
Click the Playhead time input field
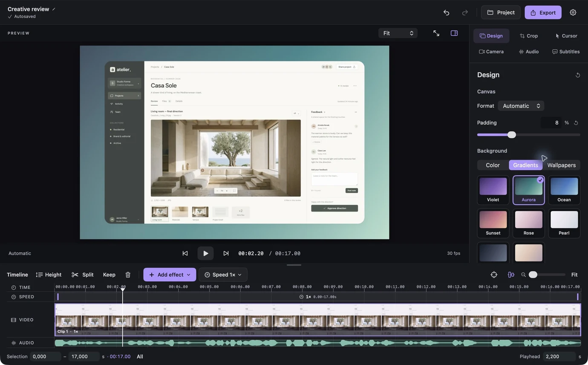click(559, 356)
